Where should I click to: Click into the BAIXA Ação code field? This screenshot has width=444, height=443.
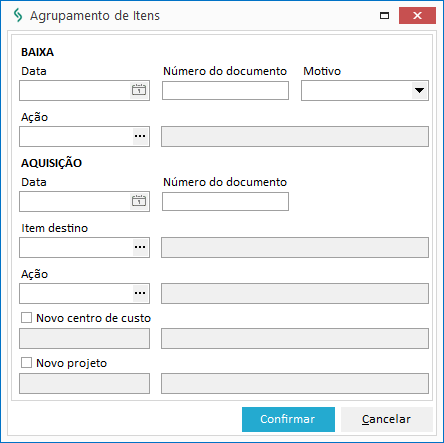pyautogui.click(x=76, y=136)
